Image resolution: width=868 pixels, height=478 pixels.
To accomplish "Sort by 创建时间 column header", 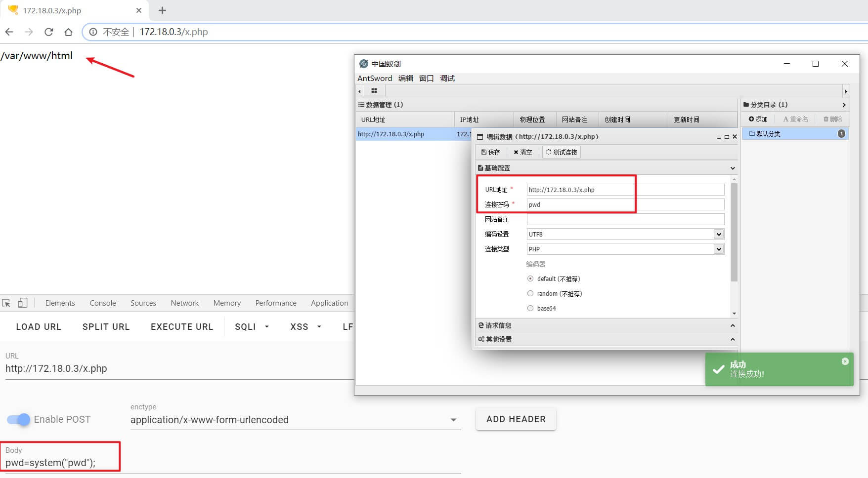I will pyautogui.click(x=633, y=119).
